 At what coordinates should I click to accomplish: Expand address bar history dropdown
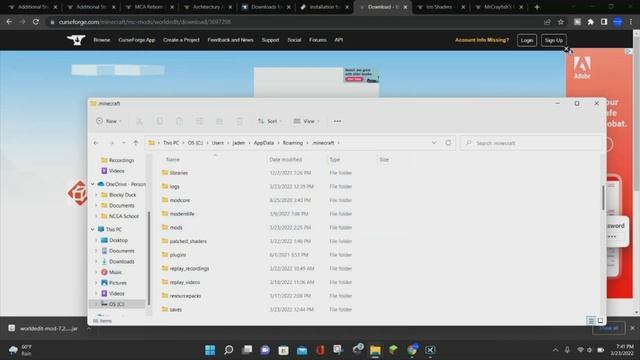(434, 143)
